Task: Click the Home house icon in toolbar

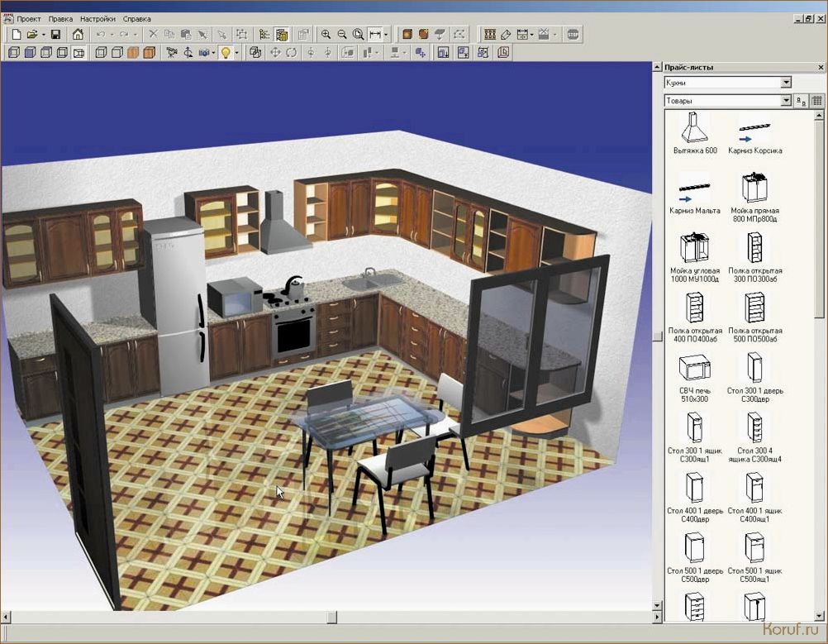Action: tap(78, 35)
